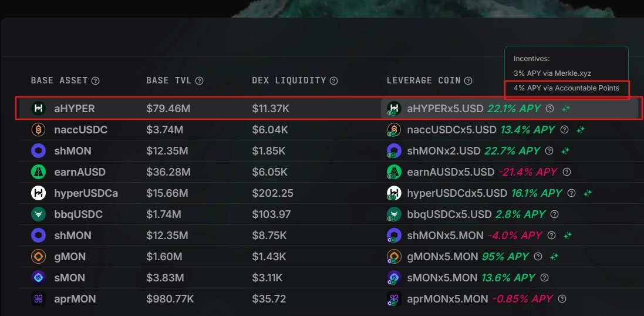Image resolution: width=644 pixels, height=316 pixels.
Task: Click the help icon beside 13.4% APY
Action: (565, 130)
